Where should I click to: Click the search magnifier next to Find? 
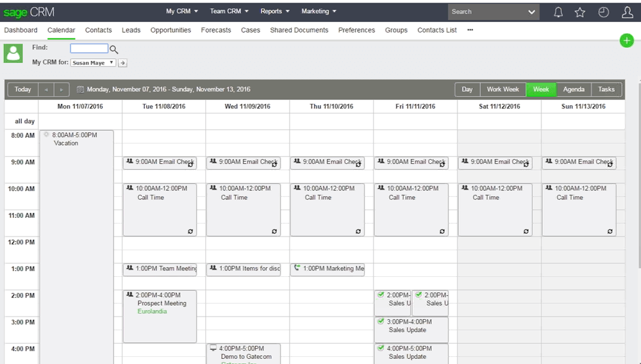point(113,49)
